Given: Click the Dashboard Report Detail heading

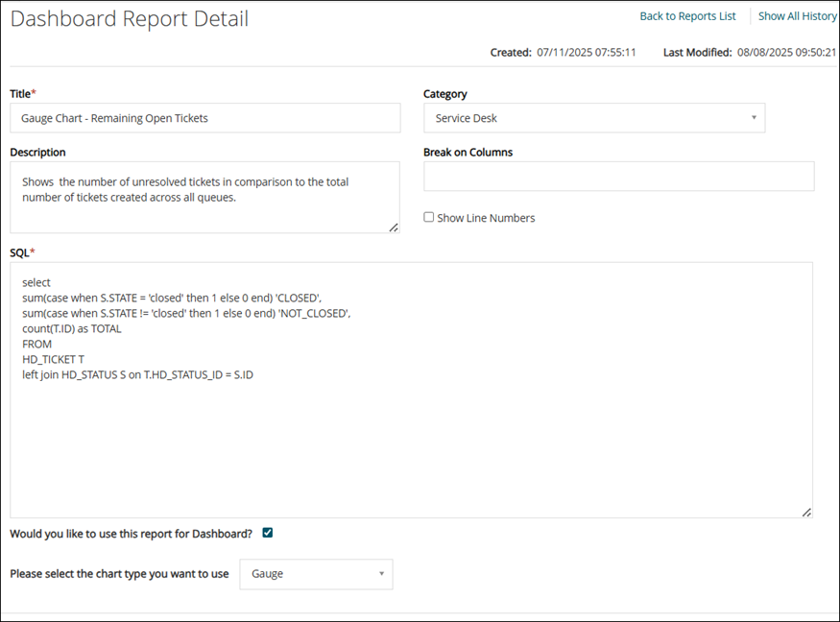Looking at the screenshot, I should (130, 19).
